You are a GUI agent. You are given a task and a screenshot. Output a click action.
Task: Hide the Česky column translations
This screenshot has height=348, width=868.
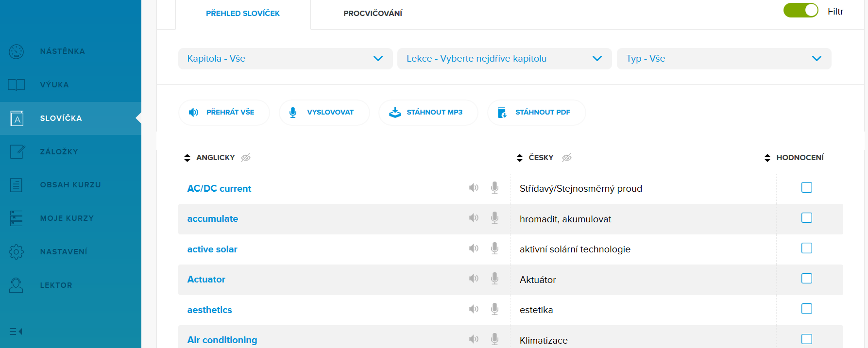point(566,158)
